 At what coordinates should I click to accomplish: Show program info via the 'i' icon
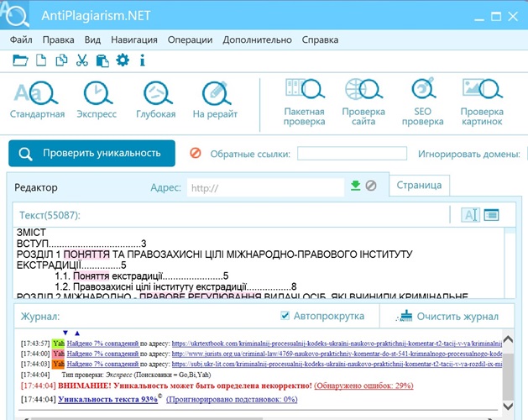tap(143, 60)
